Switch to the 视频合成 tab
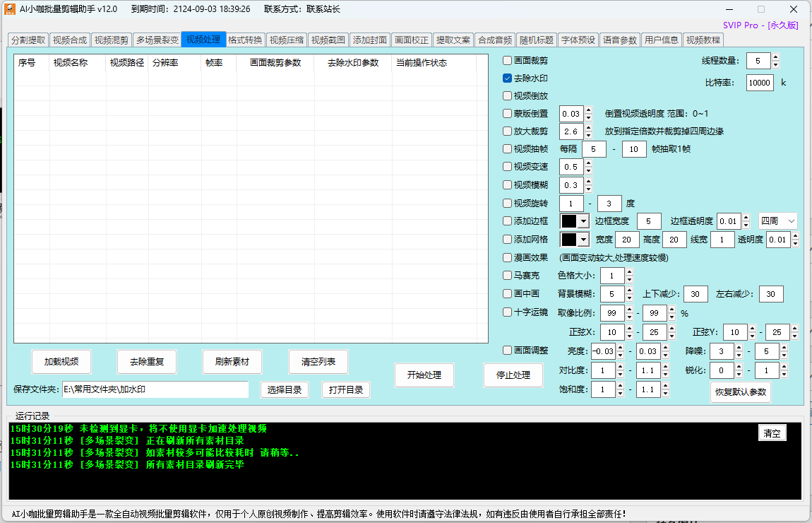This screenshot has width=812, height=523. [70, 40]
